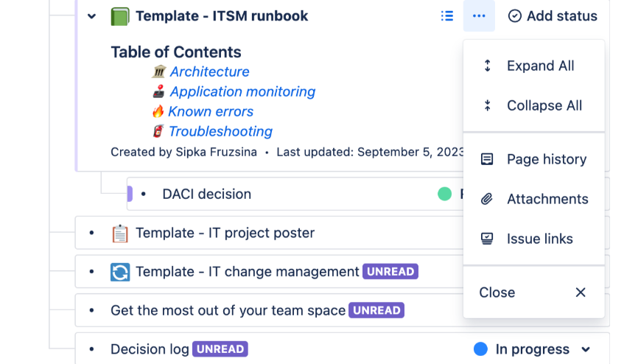Open the In progress status dropdown

tap(586, 349)
